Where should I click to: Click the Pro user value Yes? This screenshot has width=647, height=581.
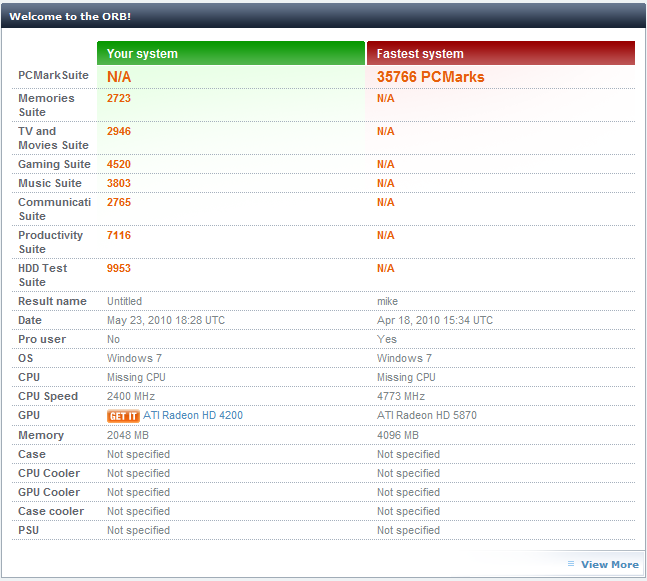tap(387, 340)
